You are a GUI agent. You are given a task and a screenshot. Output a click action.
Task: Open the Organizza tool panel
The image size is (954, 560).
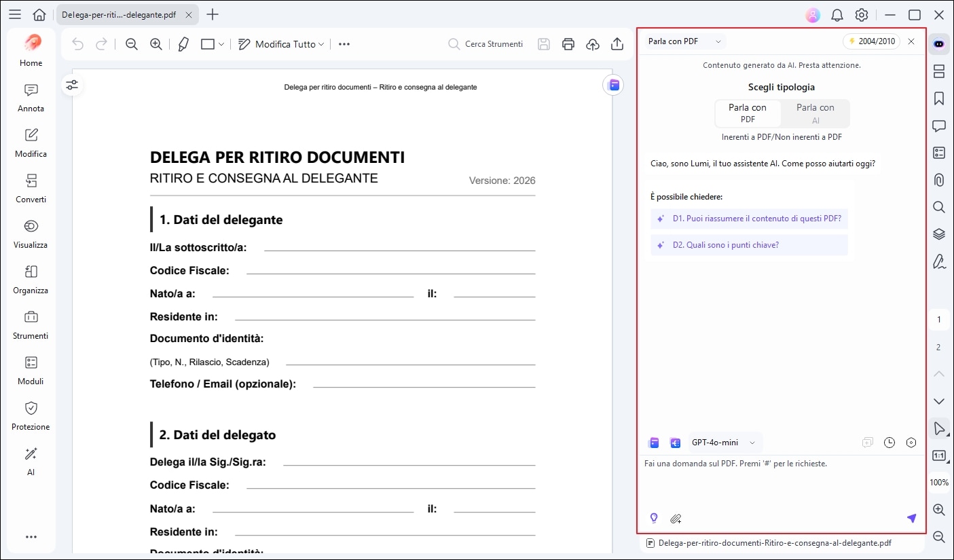[31, 280]
